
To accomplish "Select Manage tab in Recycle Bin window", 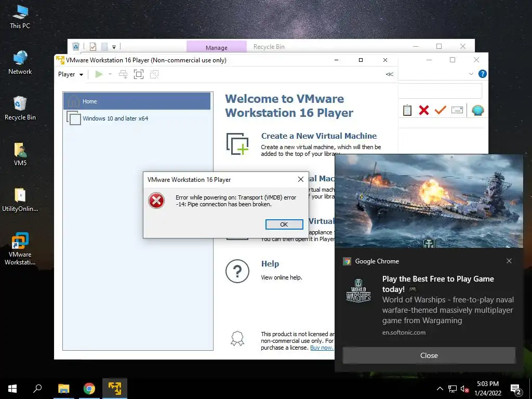I will pos(217,47).
